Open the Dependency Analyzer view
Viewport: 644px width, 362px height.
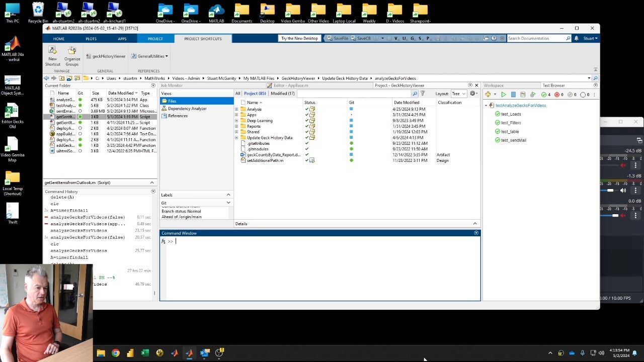(187, 109)
